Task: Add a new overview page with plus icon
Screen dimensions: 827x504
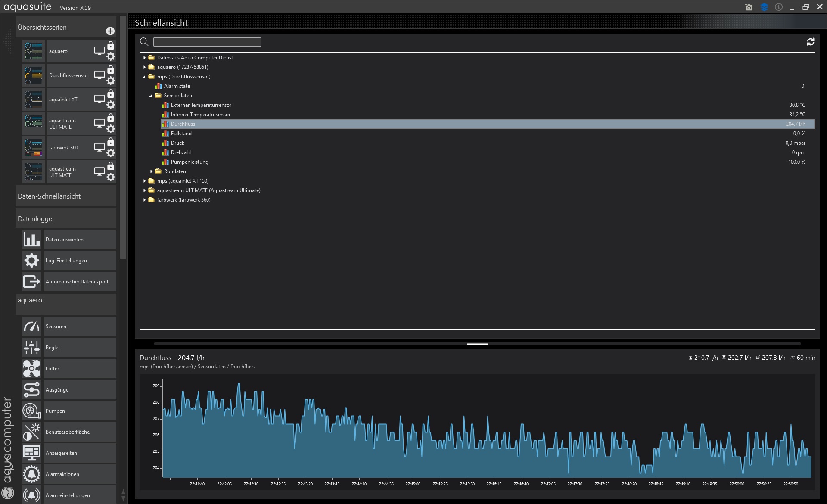Action: (110, 31)
